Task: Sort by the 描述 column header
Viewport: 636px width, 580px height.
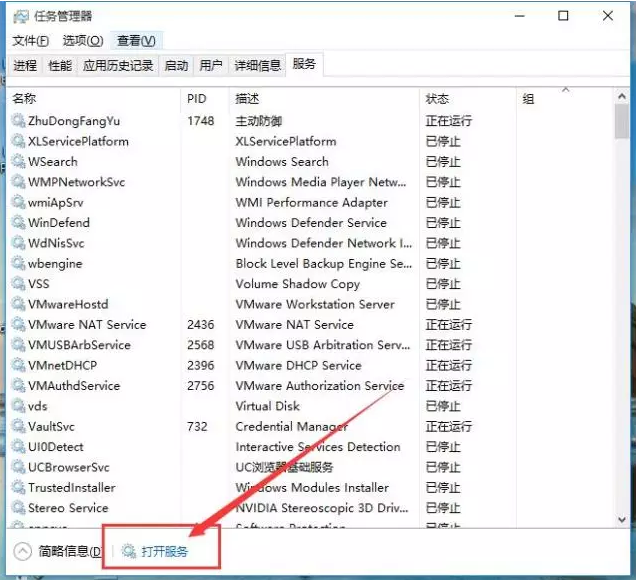Action: pos(247,99)
